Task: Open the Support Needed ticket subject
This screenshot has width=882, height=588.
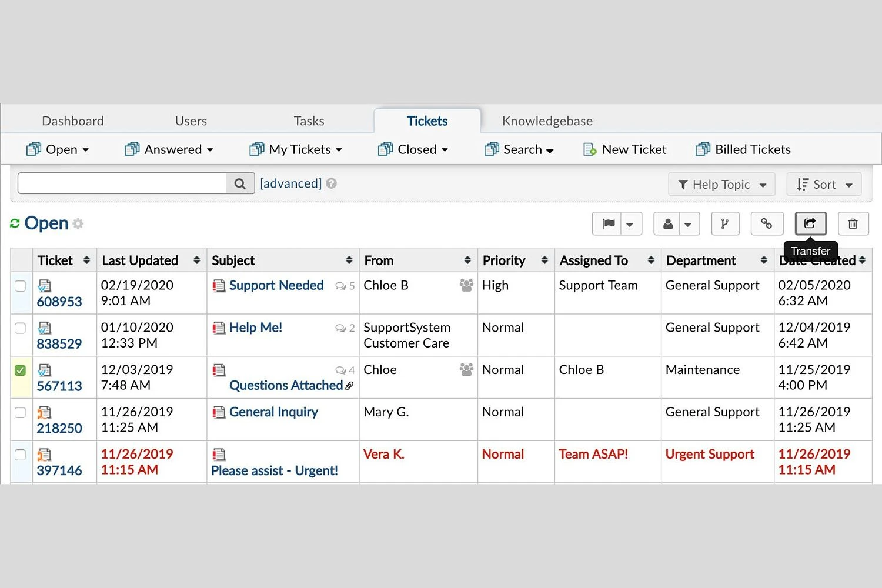Action: [x=276, y=285]
